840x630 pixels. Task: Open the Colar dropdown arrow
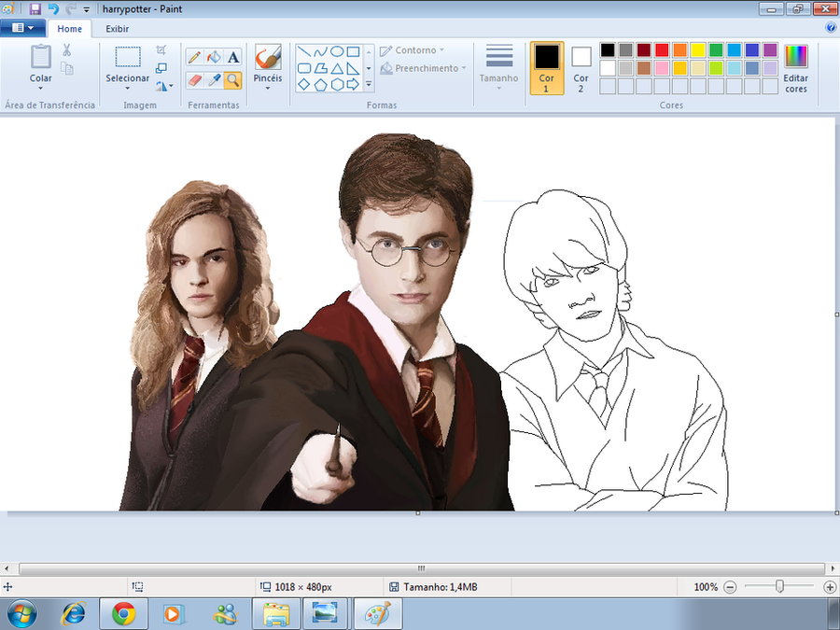[x=41, y=89]
